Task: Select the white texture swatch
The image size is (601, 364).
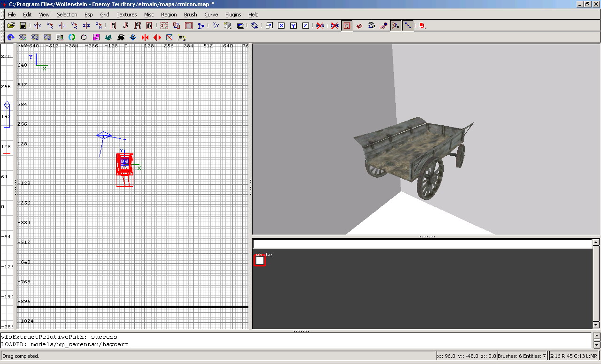Action: pyautogui.click(x=260, y=261)
